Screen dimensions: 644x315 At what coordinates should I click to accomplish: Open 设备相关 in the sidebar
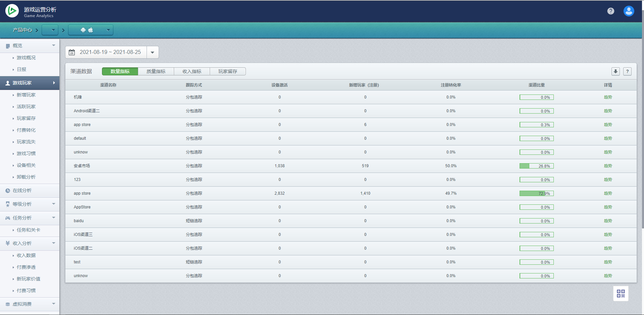pyautogui.click(x=26, y=165)
